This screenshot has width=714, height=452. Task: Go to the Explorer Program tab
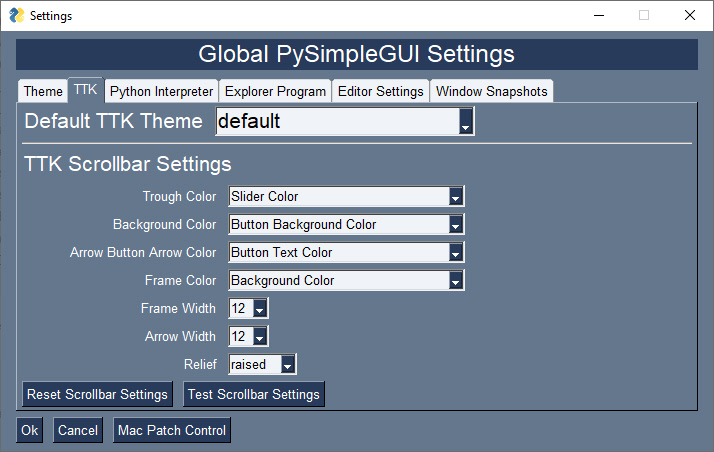(275, 91)
